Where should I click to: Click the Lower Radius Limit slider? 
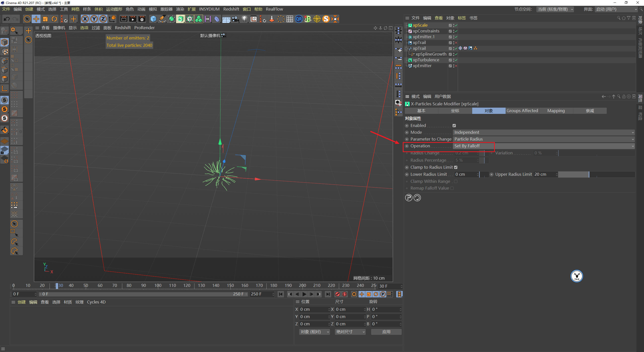pos(484,174)
